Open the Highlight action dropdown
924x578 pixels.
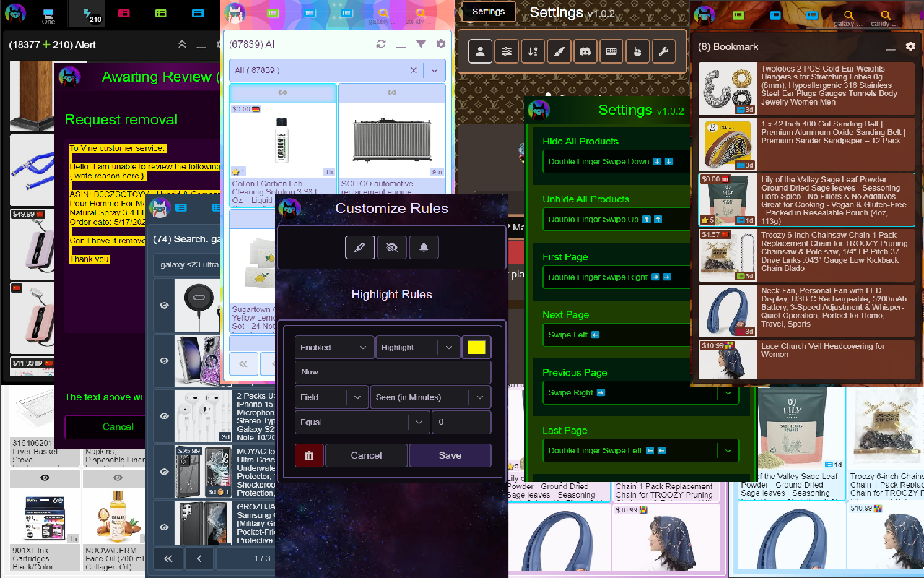(418, 348)
